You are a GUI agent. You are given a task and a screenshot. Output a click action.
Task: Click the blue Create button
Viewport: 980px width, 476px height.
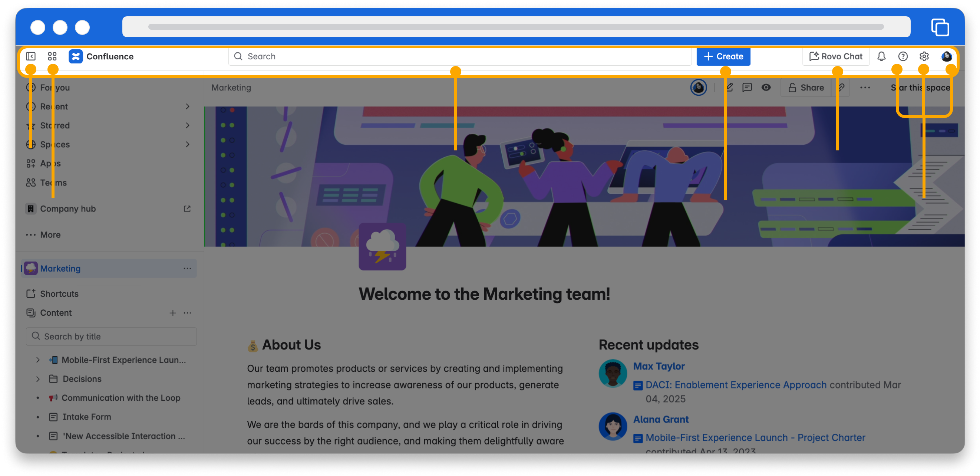(723, 56)
